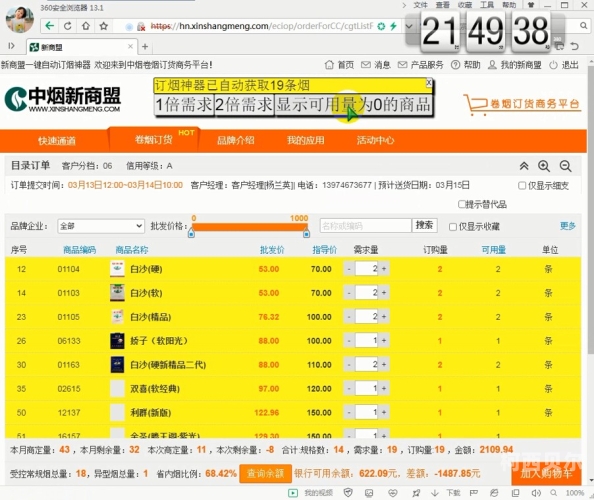Screen dimensions: 594x500
Task: Focus the 名称或编码 search field
Action: point(365,226)
